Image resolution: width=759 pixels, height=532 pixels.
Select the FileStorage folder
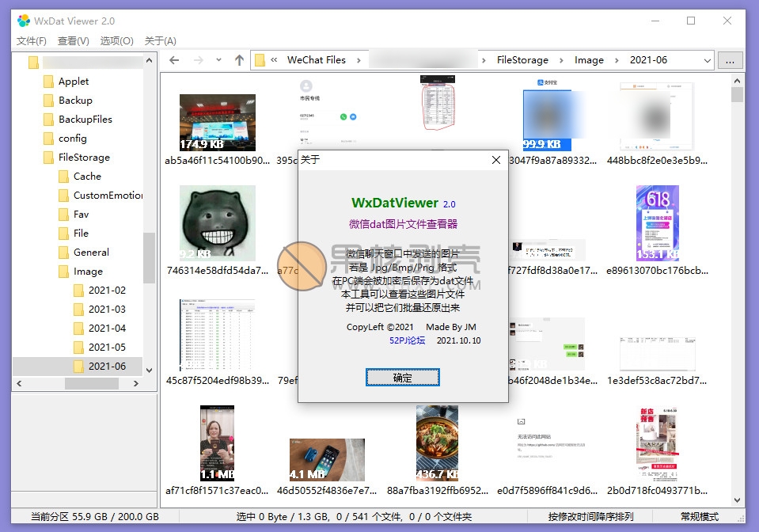click(84, 158)
